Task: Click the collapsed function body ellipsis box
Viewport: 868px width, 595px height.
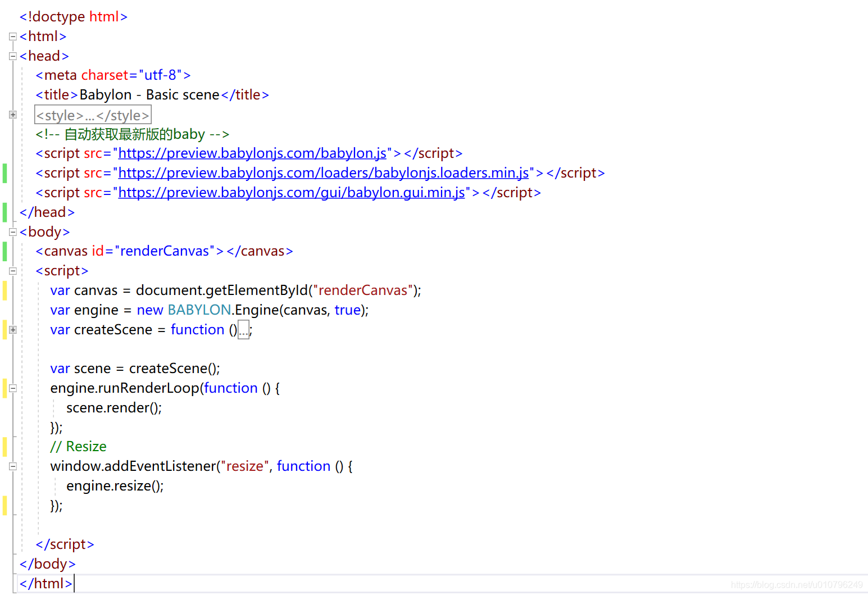Action: [x=243, y=330]
